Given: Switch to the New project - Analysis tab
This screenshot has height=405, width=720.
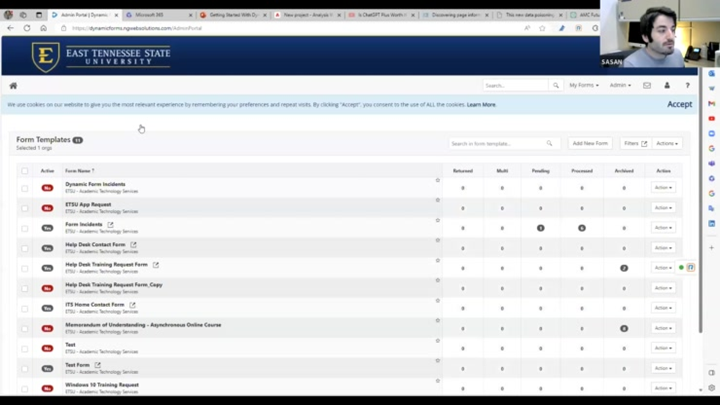Looking at the screenshot, I should tap(308, 15).
